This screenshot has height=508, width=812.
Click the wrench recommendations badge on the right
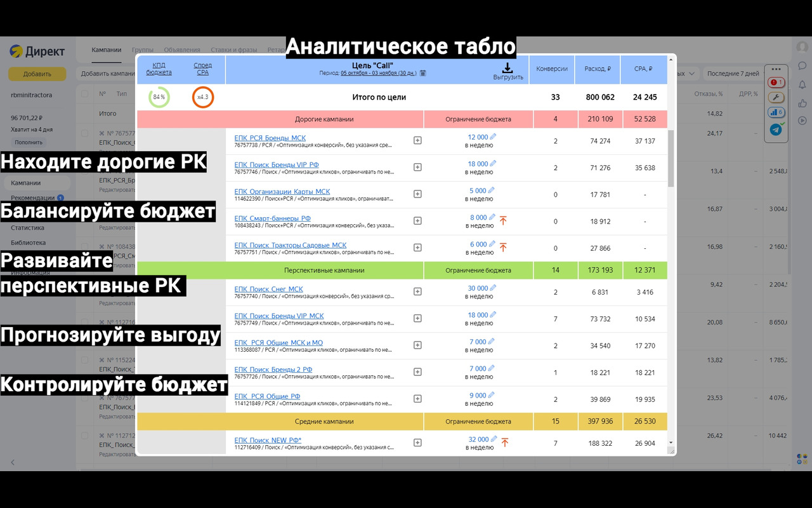point(776,97)
